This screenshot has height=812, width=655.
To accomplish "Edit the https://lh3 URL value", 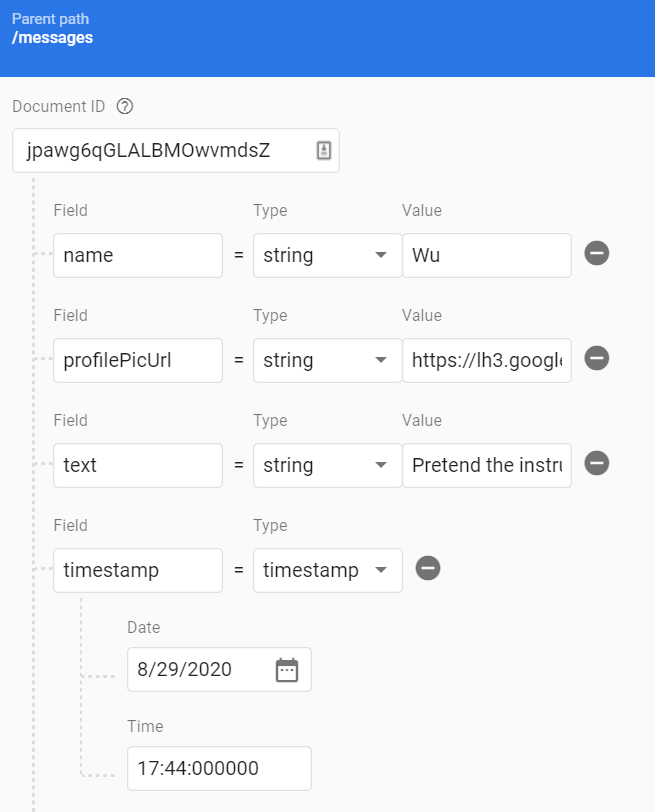I will [x=486, y=360].
